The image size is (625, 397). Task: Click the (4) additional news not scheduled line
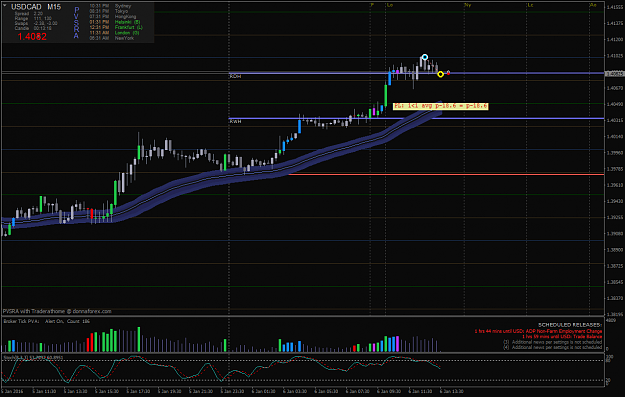(x=552, y=347)
